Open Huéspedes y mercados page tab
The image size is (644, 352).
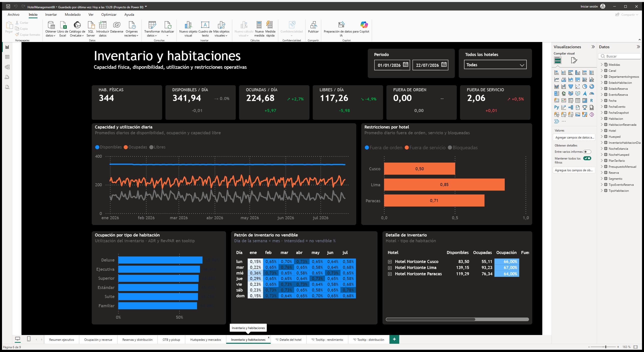[205, 339]
